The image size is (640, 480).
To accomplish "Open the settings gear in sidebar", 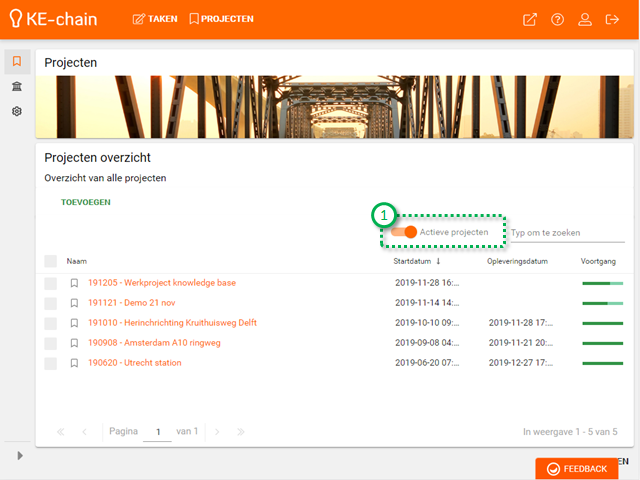I will click(17, 111).
